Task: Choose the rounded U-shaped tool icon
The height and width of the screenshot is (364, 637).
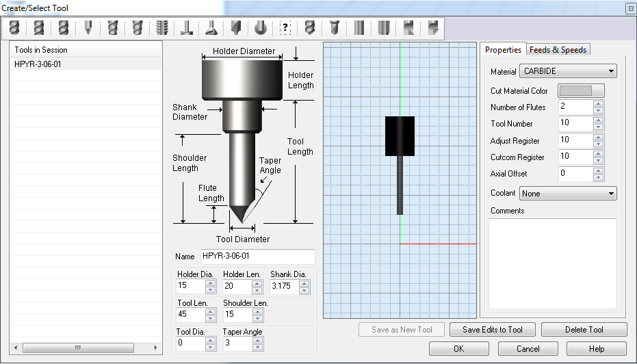Action: click(x=260, y=28)
